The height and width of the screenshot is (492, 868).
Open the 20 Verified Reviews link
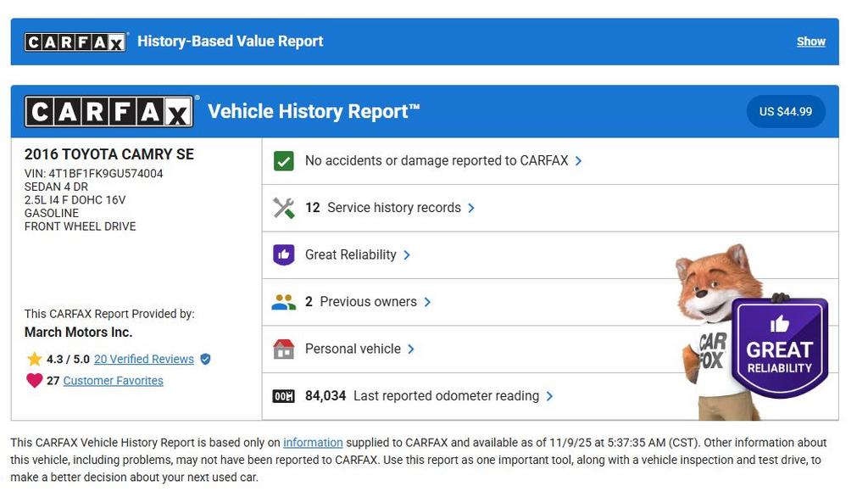tap(143, 359)
